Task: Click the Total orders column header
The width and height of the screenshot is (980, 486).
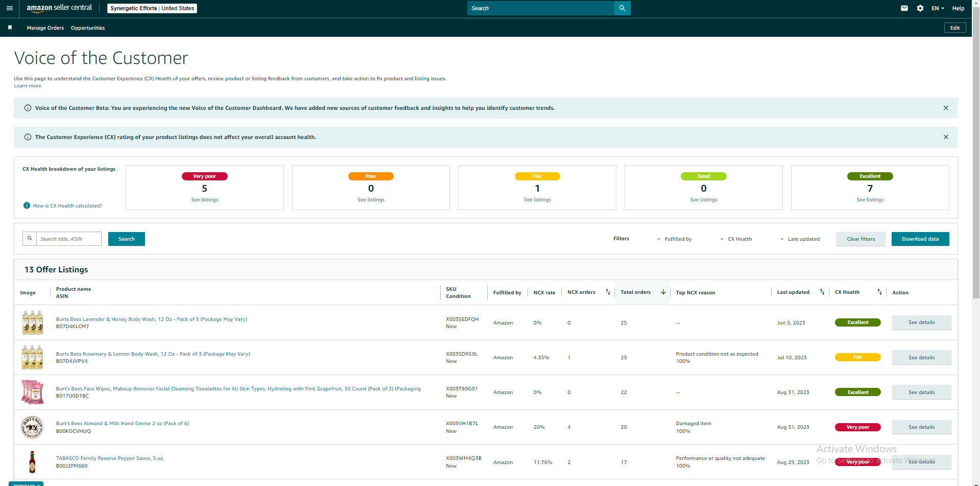Action: tap(636, 292)
